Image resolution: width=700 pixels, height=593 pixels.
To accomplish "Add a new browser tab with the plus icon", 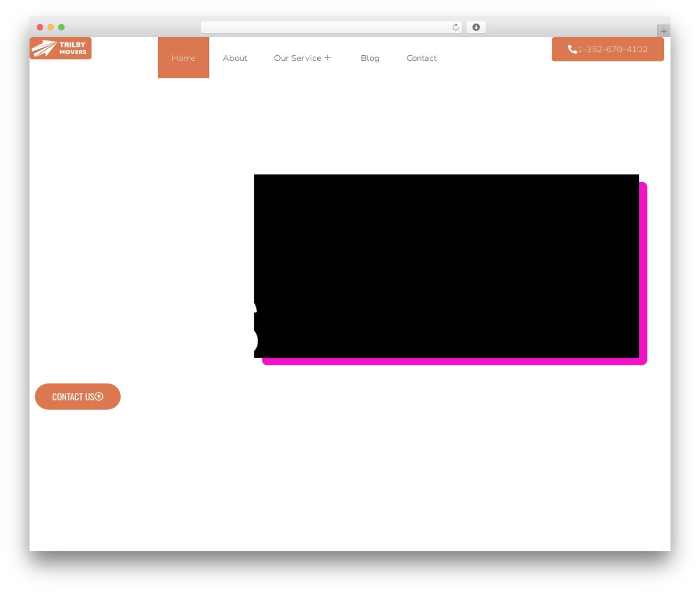I will tap(663, 31).
